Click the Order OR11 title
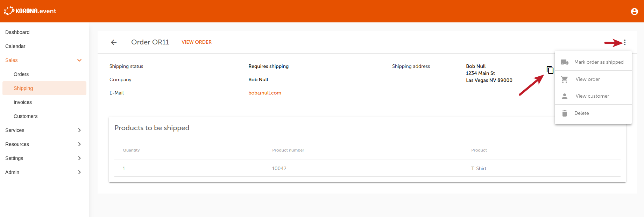 pyautogui.click(x=150, y=42)
